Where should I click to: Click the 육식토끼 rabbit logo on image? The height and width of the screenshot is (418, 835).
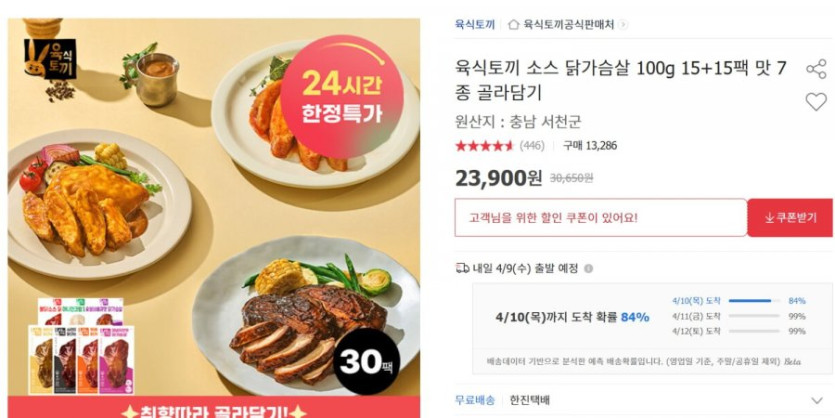point(50,59)
